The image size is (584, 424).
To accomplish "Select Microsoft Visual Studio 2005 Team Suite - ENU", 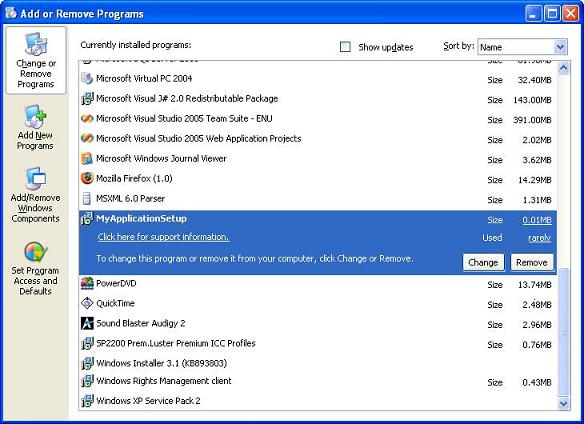I will pos(318,119).
